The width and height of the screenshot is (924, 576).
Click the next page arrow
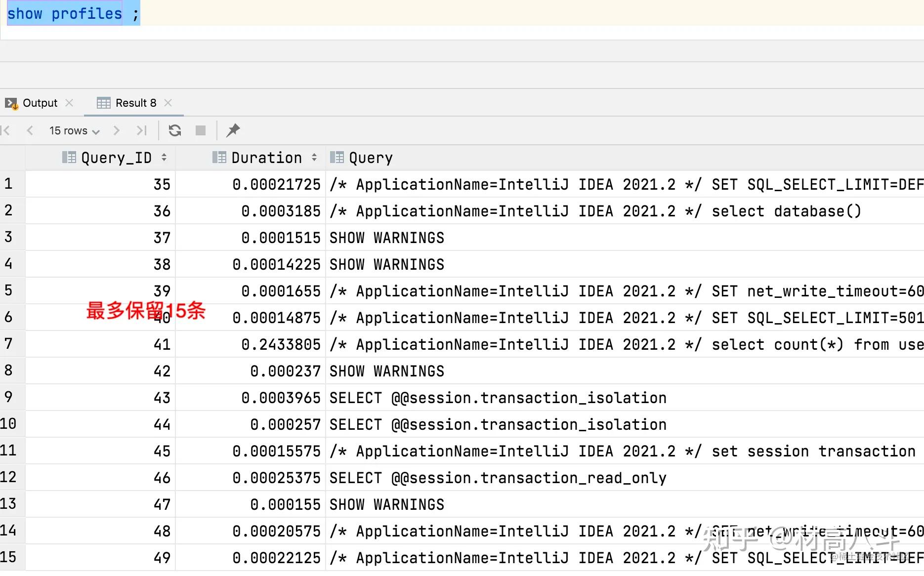tap(117, 130)
